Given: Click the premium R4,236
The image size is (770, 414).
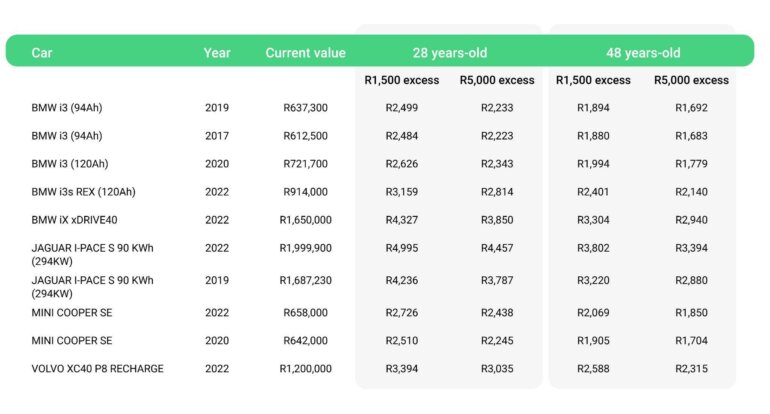Looking at the screenshot, I should click(402, 280).
